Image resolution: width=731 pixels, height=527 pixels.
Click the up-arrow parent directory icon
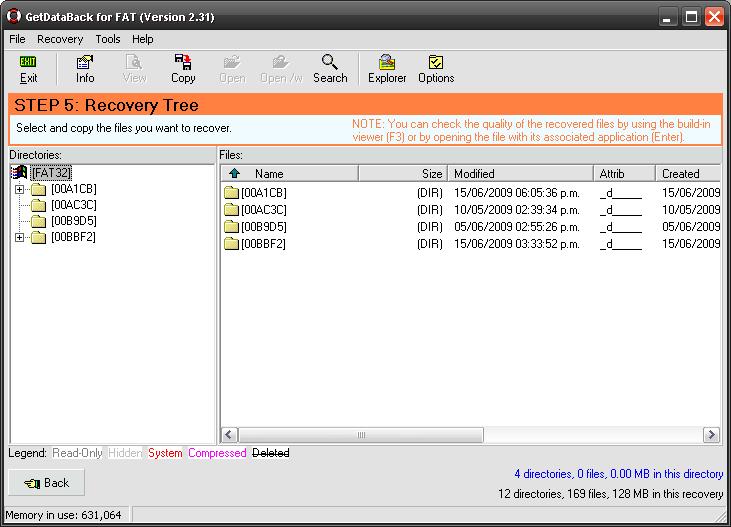pyautogui.click(x=234, y=173)
